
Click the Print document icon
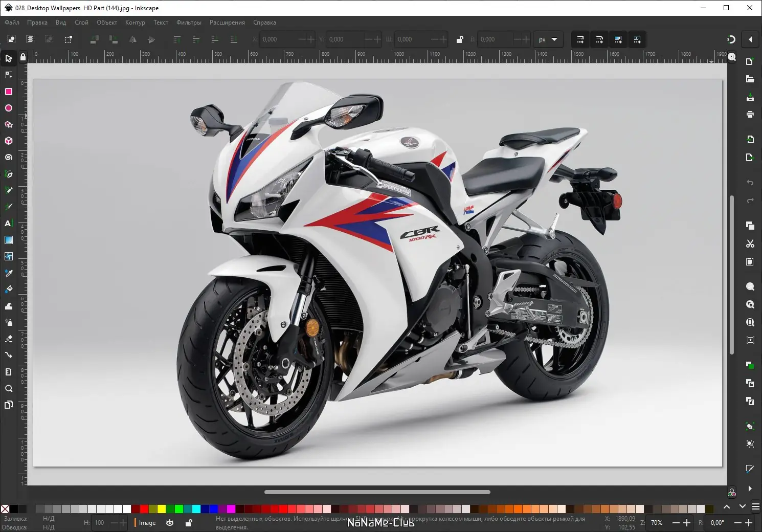pyautogui.click(x=750, y=114)
